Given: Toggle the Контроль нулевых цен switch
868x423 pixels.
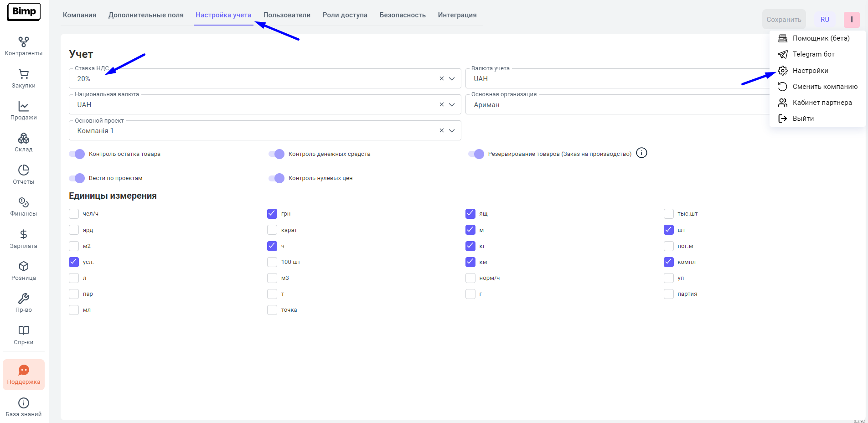Looking at the screenshot, I should click(x=277, y=178).
